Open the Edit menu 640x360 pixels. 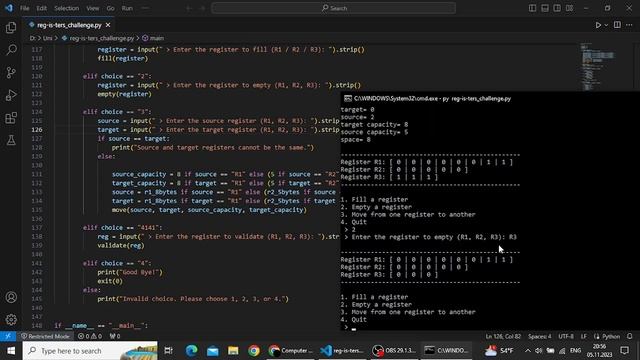41,8
